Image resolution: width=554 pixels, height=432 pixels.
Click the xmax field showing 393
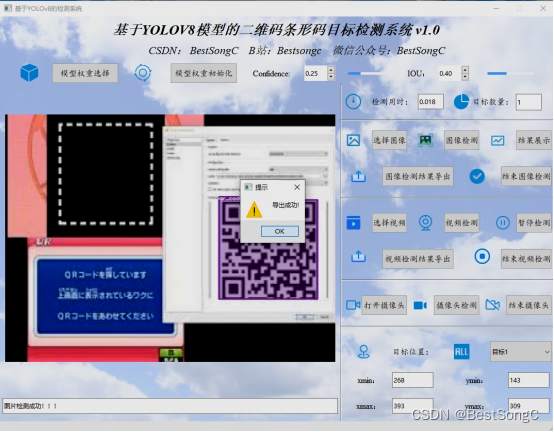point(413,406)
